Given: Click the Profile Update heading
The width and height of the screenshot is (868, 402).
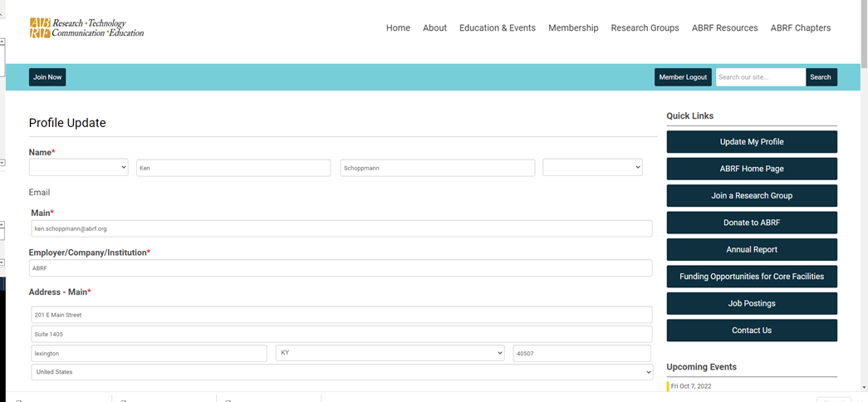Looking at the screenshot, I should point(67,123).
